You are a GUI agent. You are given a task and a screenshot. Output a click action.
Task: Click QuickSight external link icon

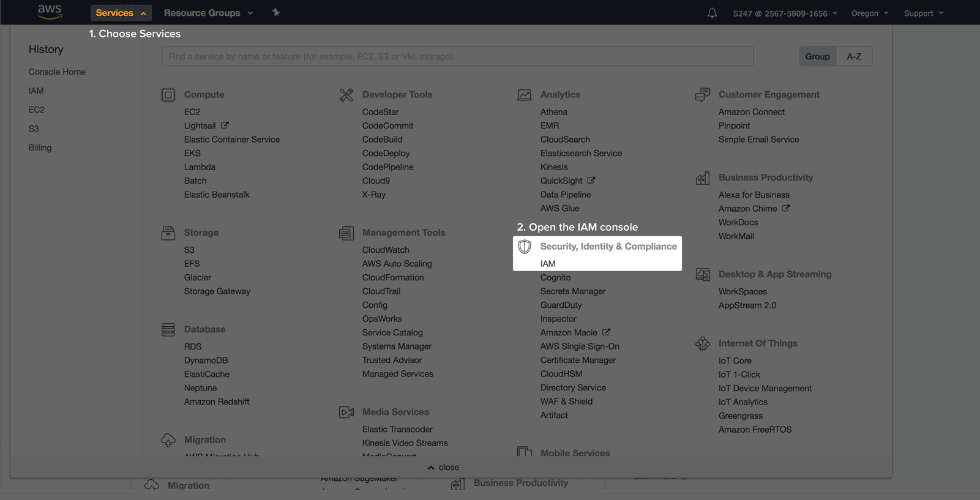point(591,181)
